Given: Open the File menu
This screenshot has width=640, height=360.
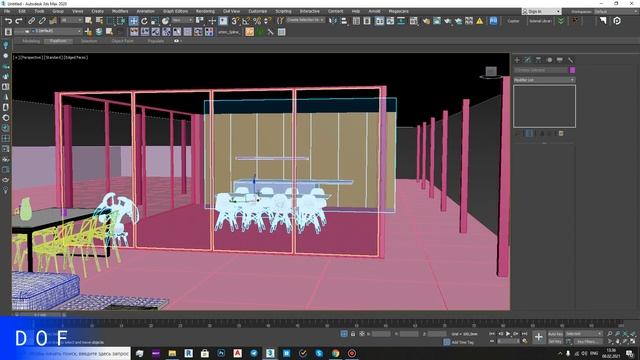Looking at the screenshot, I should pyautogui.click(x=7, y=11).
